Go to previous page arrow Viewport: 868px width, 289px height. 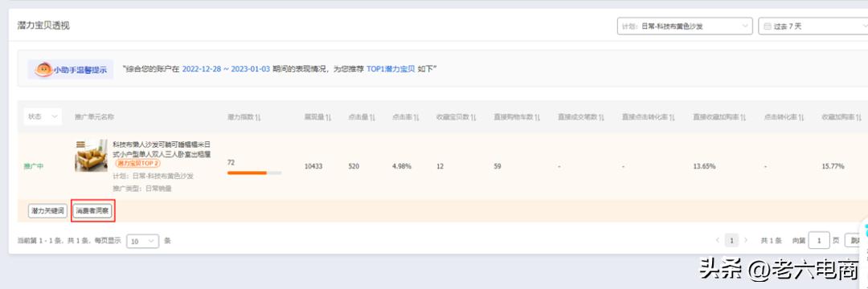tap(718, 240)
